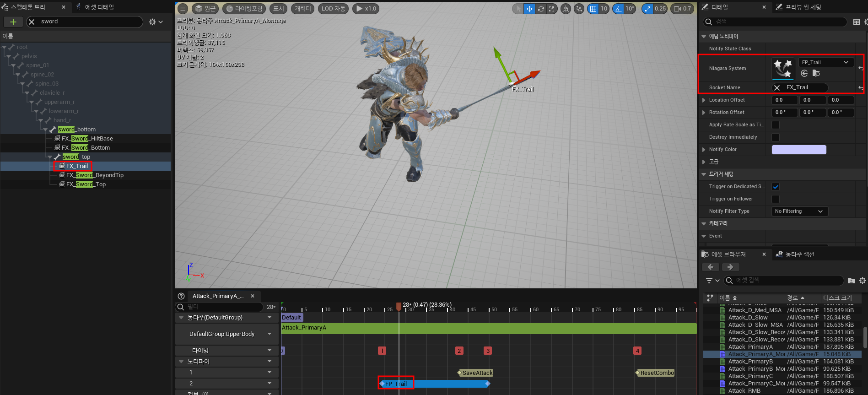Toggle Apply Rate Scale checkbox
Screen dimensions: 868x395
click(776, 125)
